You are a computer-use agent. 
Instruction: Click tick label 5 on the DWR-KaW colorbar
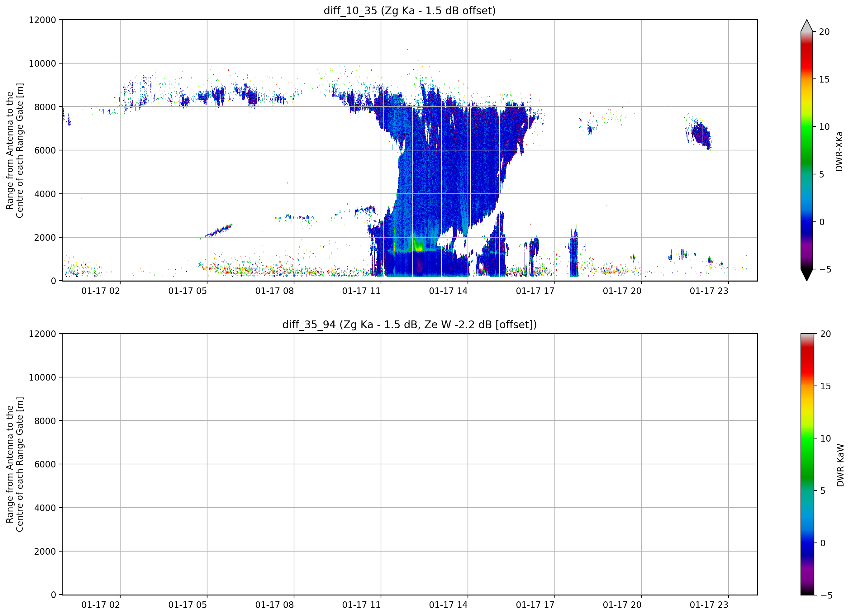[823, 491]
